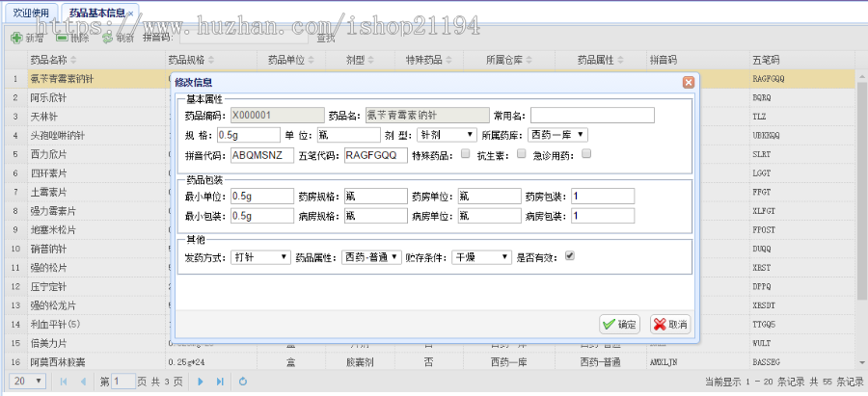This screenshot has width=868, height=396.
Task: Click the 拼音代码 input ABQMSNZ
Action: point(262,155)
